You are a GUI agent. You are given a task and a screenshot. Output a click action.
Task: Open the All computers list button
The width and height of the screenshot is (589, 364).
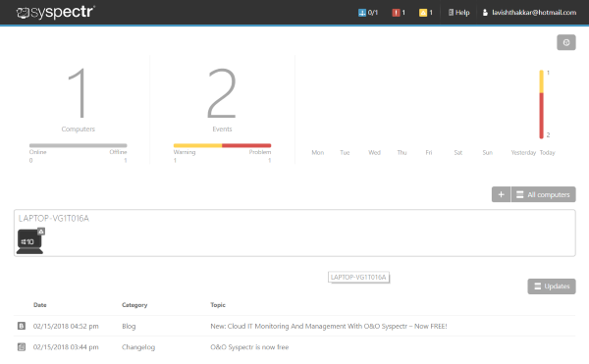pyautogui.click(x=543, y=194)
